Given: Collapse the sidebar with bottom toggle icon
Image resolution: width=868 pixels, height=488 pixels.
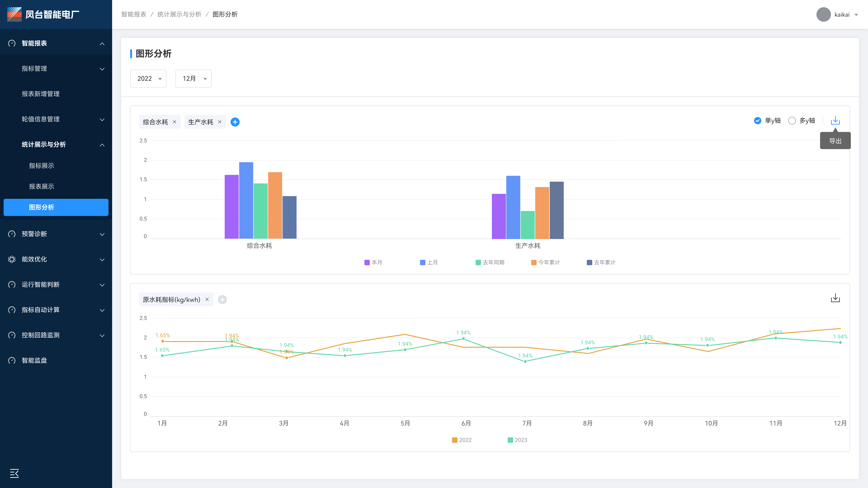Looking at the screenshot, I should tap(14, 473).
